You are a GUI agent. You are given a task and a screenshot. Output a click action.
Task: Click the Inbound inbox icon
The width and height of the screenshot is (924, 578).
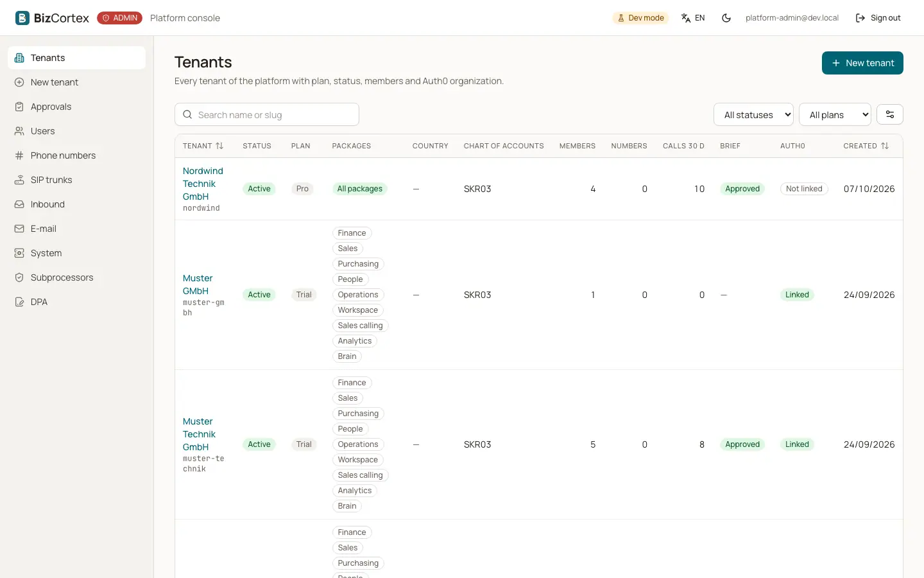pos(19,204)
